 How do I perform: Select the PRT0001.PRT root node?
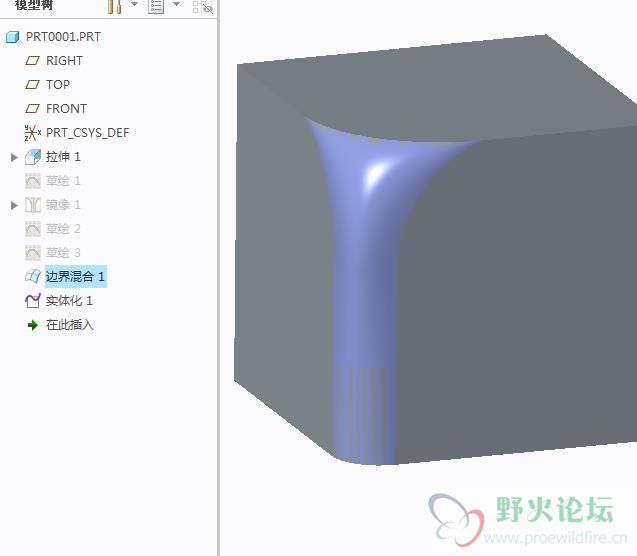pos(63,37)
